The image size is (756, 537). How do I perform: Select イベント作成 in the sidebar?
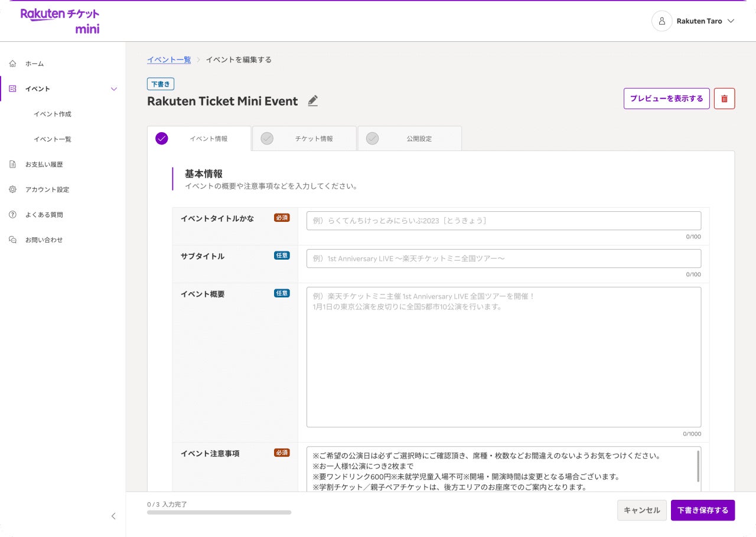[53, 114]
